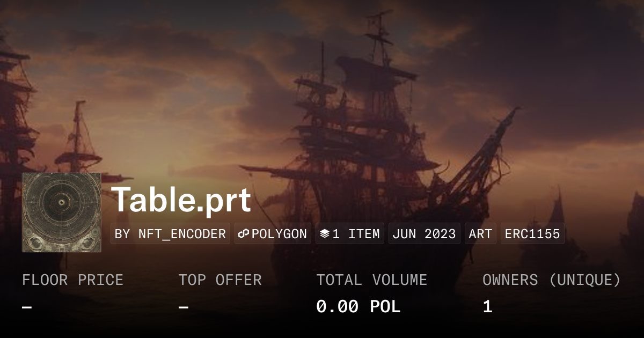Open the Table.prt collection avatar thumbnail
644x338 pixels.
62,212
